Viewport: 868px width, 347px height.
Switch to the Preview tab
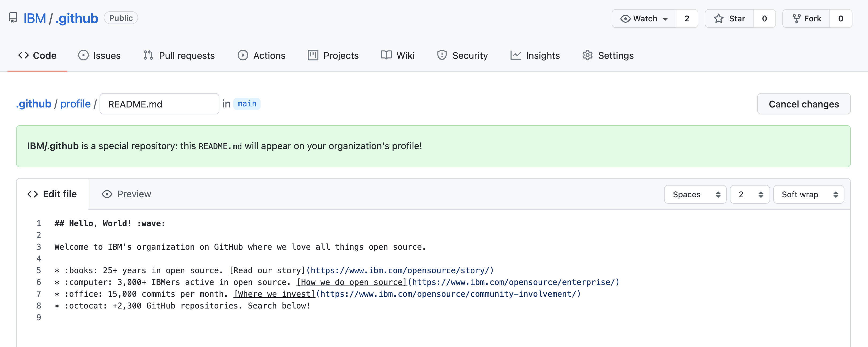pyautogui.click(x=126, y=194)
